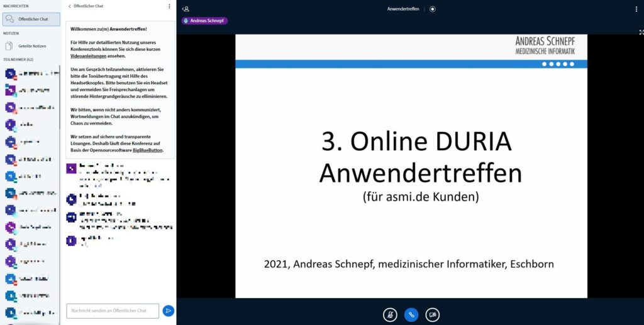
Task: Leave audio with the phone button
Action: click(411, 315)
